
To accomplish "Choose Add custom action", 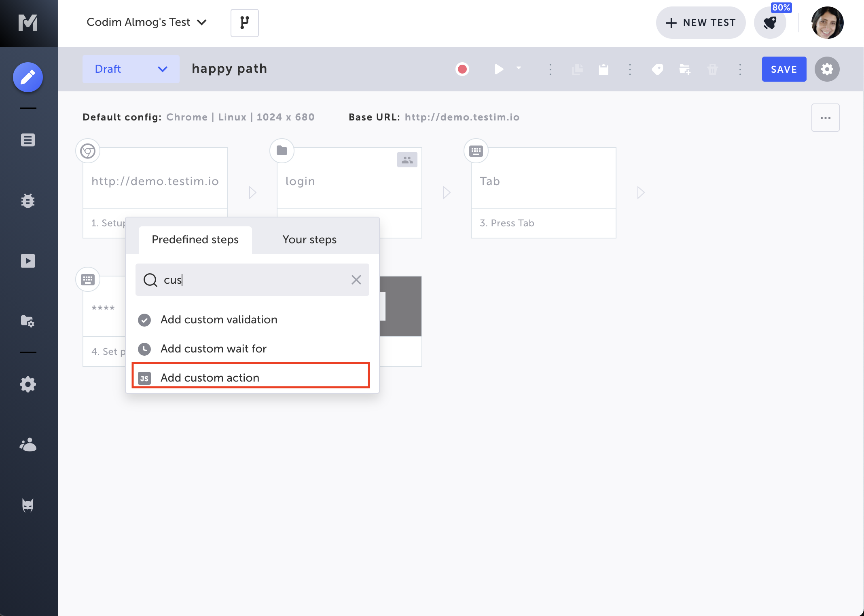I will click(x=251, y=377).
